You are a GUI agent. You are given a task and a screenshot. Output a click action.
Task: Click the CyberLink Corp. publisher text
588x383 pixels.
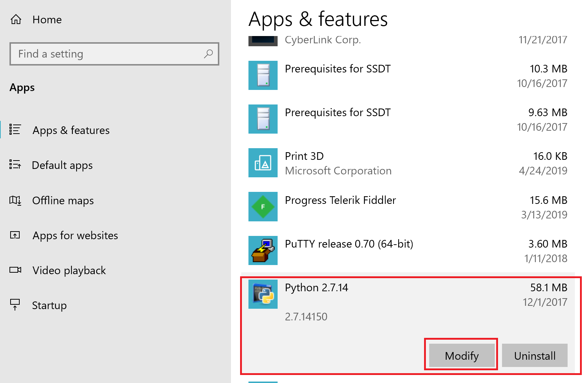click(x=323, y=40)
